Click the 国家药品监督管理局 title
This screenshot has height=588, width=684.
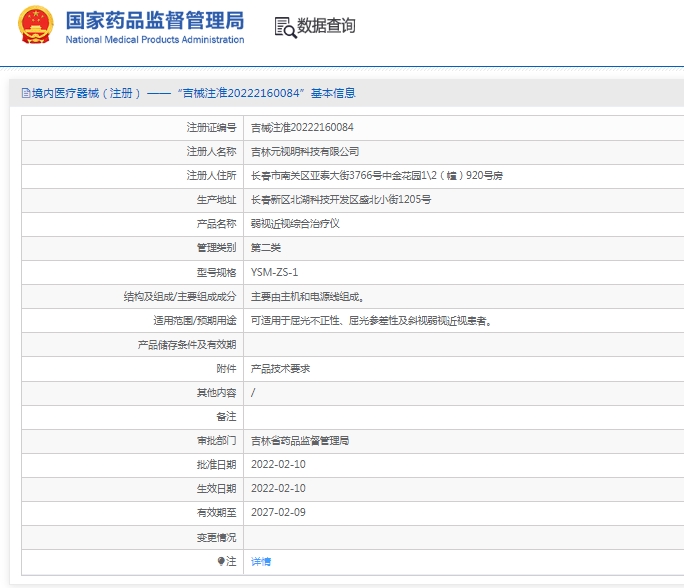(155, 20)
